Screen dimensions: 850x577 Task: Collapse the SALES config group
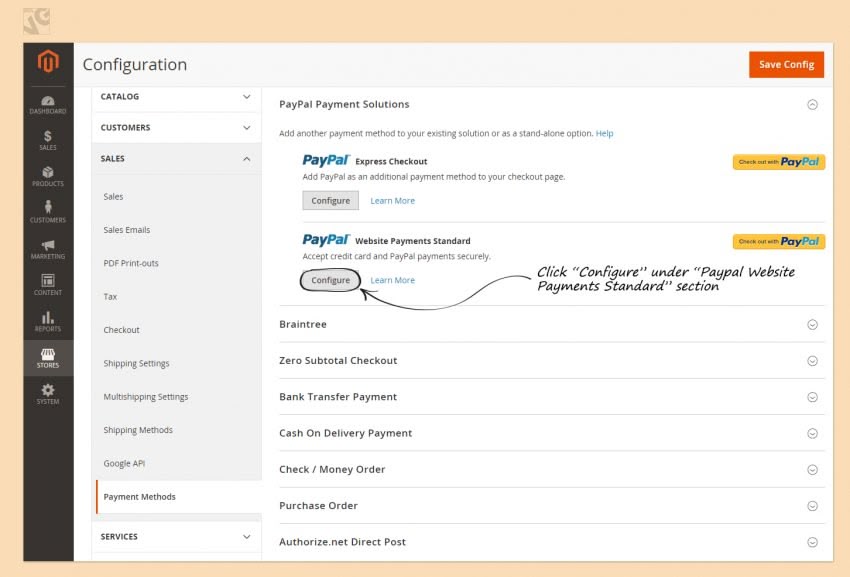pos(176,159)
